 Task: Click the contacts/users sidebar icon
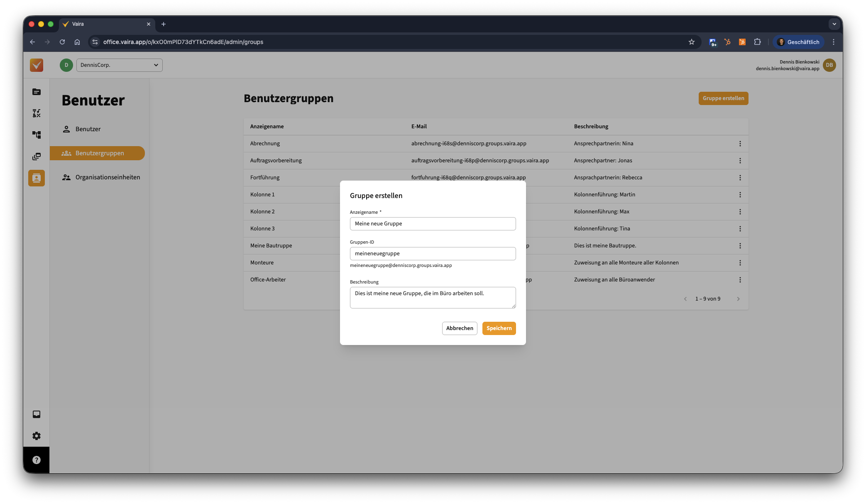[x=37, y=178]
